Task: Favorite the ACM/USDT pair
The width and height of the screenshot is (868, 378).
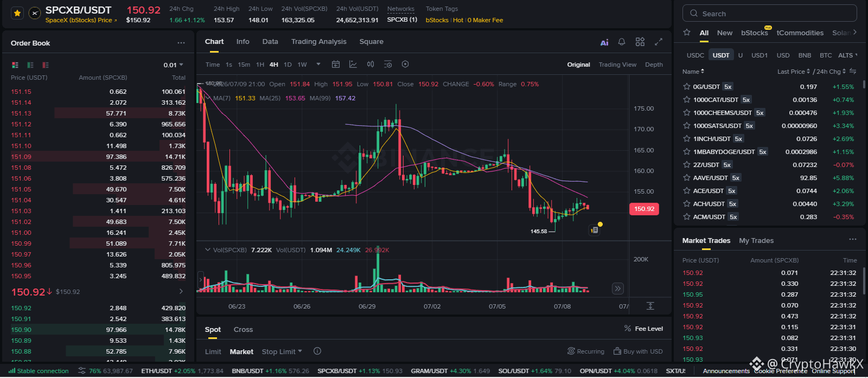Action: point(687,216)
